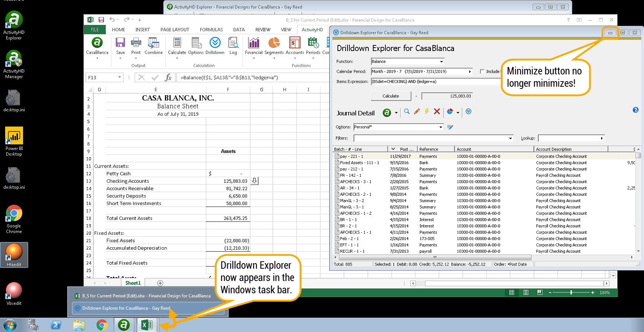Image resolution: width=644 pixels, height=332 pixels.
Task: Click the Reference column header
Action: (436, 149)
